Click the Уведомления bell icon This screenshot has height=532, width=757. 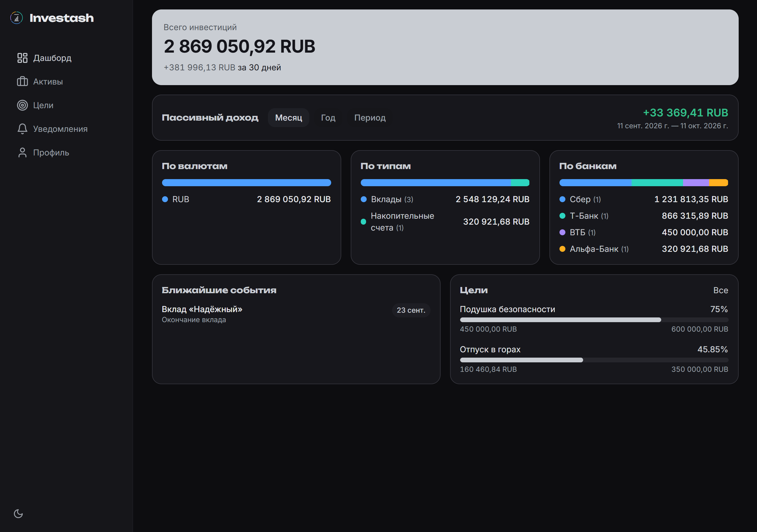click(22, 129)
